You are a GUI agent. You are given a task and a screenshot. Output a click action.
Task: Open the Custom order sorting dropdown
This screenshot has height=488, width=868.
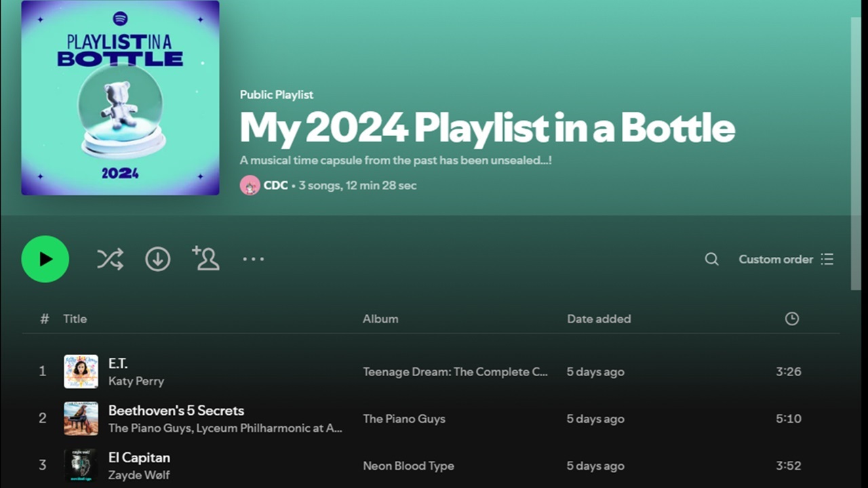coord(776,259)
